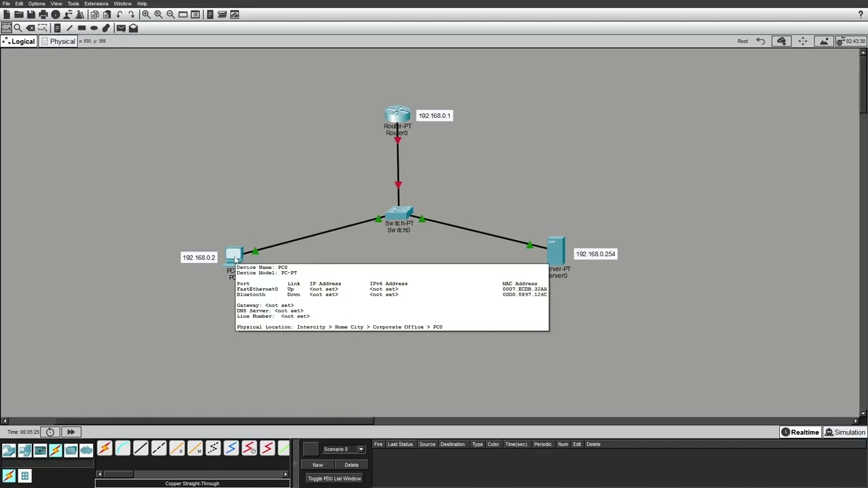This screenshot has height=488, width=868.
Task: Click the Zoom Out magnifier icon
Action: 170,14
